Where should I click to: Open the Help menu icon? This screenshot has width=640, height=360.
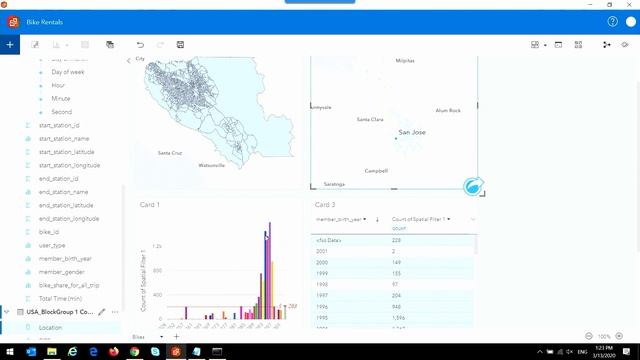coord(612,22)
